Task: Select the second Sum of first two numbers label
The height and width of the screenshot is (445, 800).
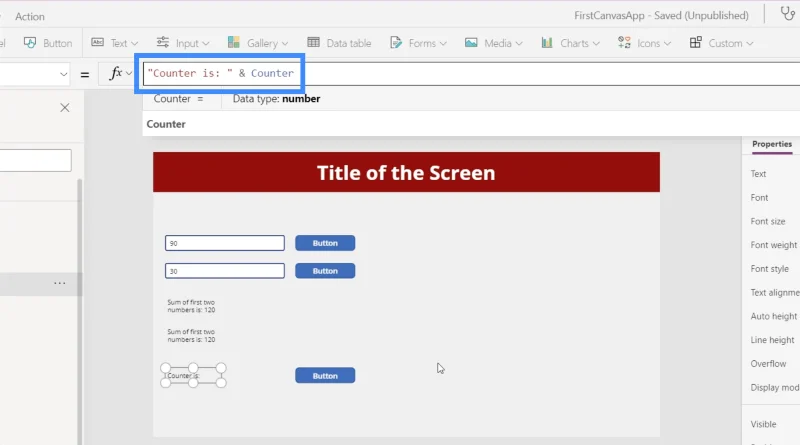Action: (191, 336)
